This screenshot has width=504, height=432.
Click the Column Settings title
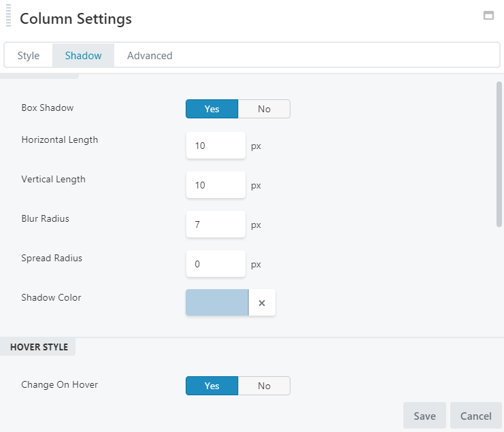[75, 19]
